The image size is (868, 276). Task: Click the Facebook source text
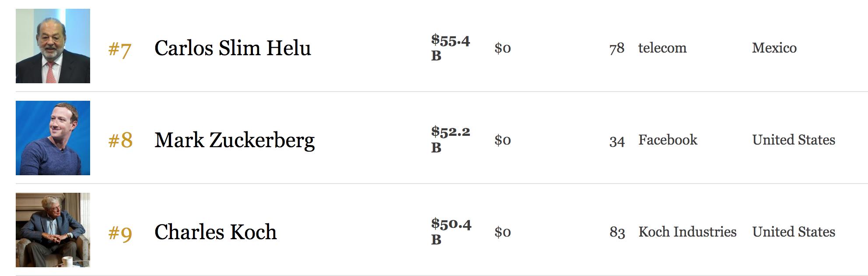(668, 140)
